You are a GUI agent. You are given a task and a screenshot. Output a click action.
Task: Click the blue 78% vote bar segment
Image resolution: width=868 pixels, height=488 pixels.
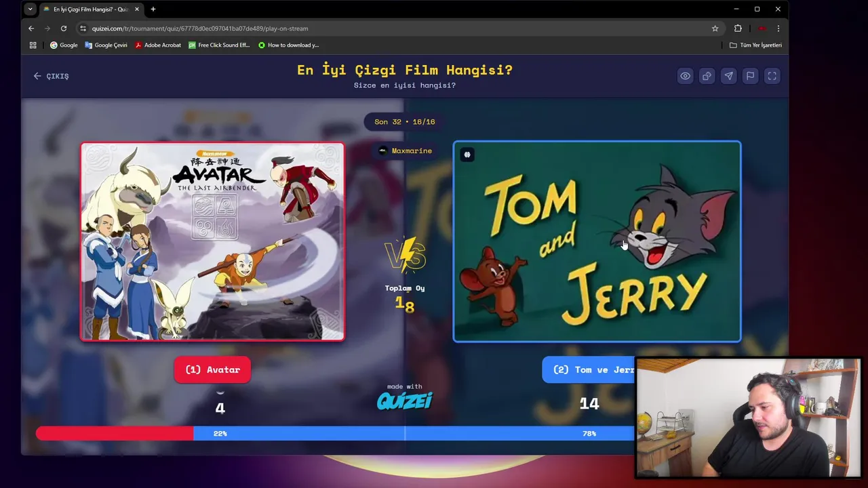414,433
